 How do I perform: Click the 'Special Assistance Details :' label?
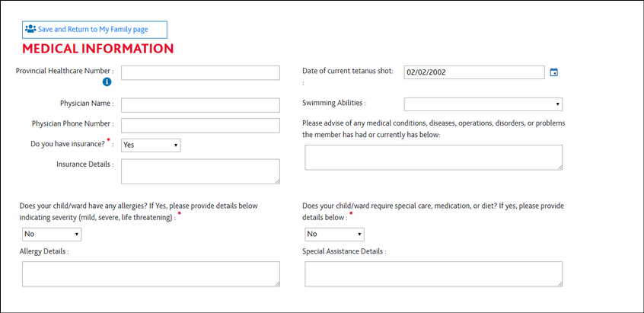tap(344, 251)
